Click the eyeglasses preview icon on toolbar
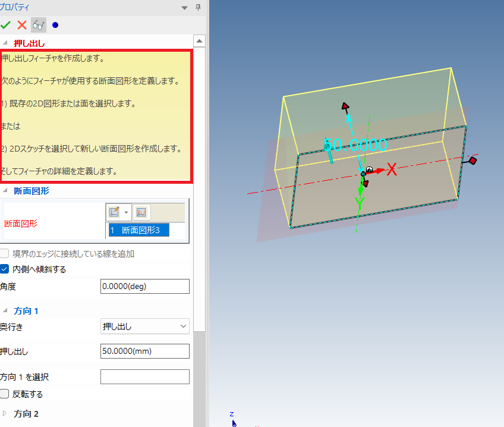Image resolution: width=504 pixels, height=427 pixels. (38, 24)
